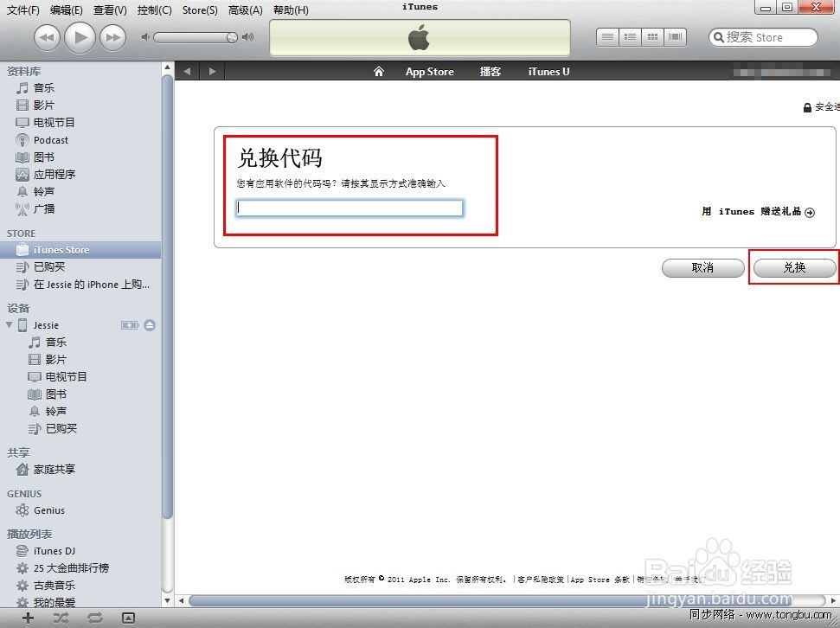The width and height of the screenshot is (840, 628).
Task: Eject the Jessie device
Action: [x=150, y=325]
